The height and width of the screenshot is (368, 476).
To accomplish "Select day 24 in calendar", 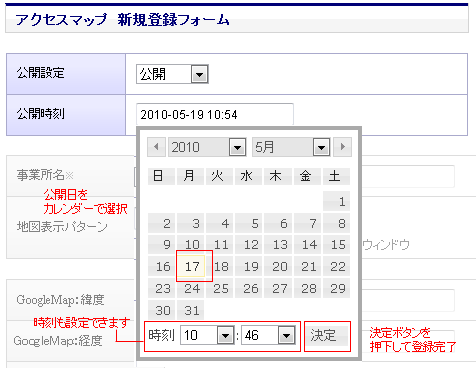I will [x=191, y=288].
